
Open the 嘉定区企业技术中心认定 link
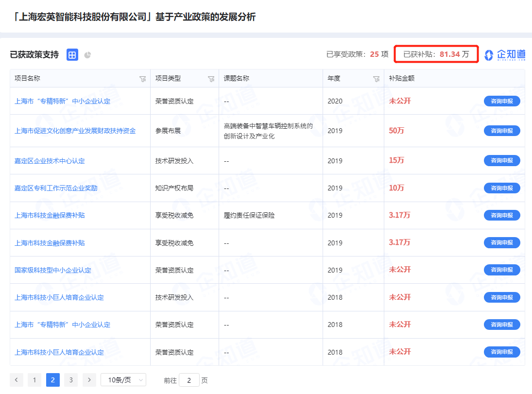coord(50,161)
